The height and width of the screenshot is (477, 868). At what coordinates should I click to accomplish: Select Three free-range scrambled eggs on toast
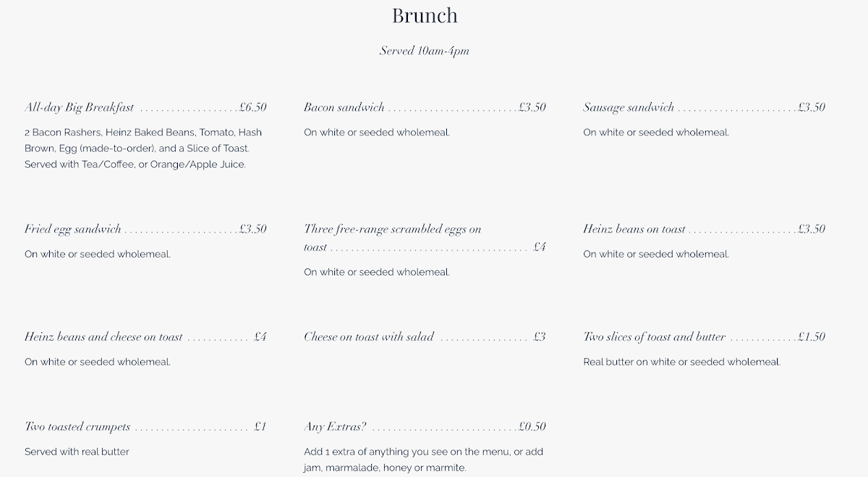point(392,229)
